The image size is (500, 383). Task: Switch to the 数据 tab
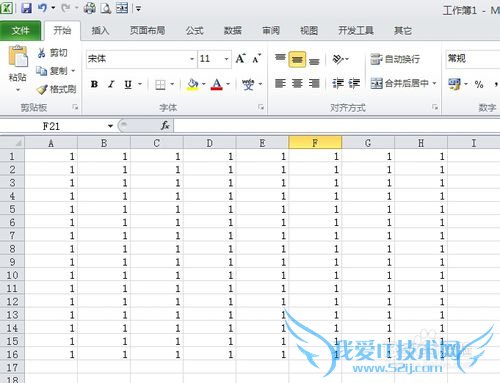pos(233,31)
